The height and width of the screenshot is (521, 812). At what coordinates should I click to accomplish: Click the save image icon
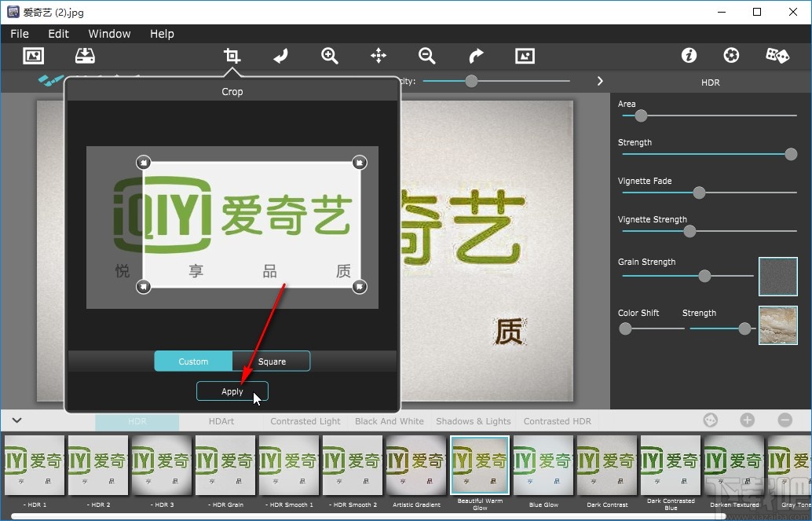(85, 56)
